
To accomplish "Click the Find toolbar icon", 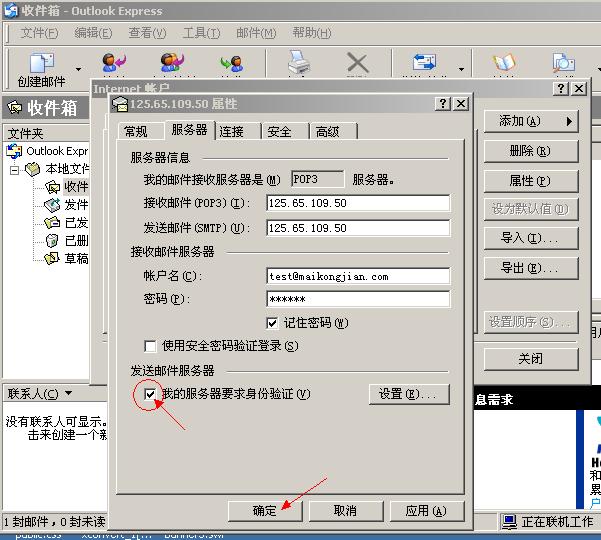I will (563, 62).
